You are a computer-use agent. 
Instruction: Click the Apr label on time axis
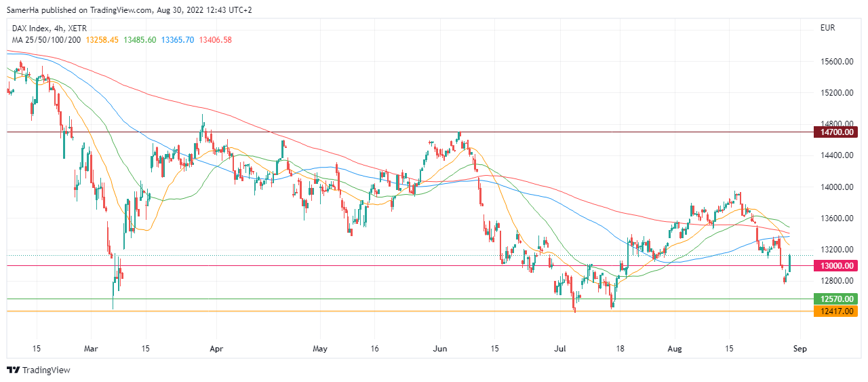point(216,349)
